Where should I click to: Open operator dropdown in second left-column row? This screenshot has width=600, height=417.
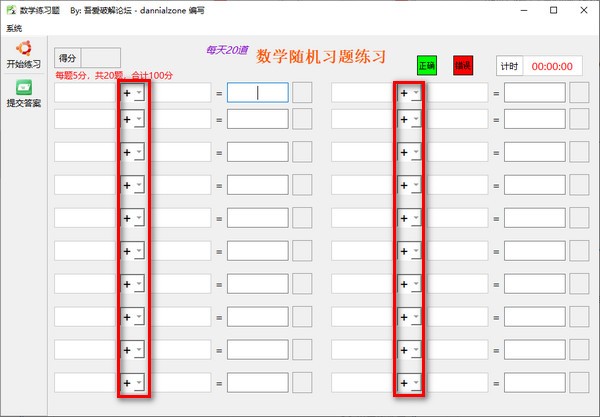pyautogui.click(x=132, y=119)
